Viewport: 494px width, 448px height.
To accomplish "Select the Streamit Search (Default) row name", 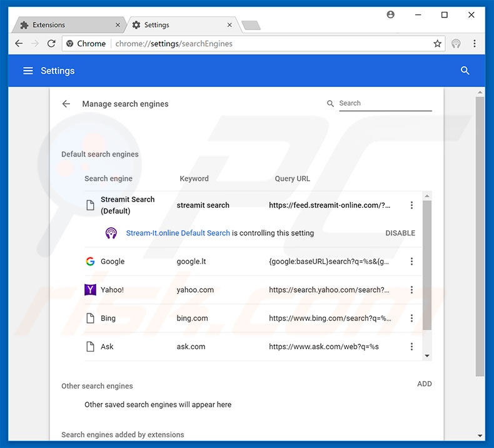I will pyautogui.click(x=128, y=205).
